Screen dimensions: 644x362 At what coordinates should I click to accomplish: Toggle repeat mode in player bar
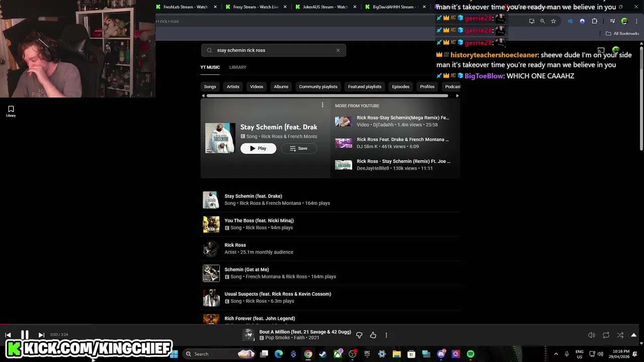[x=606, y=335]
